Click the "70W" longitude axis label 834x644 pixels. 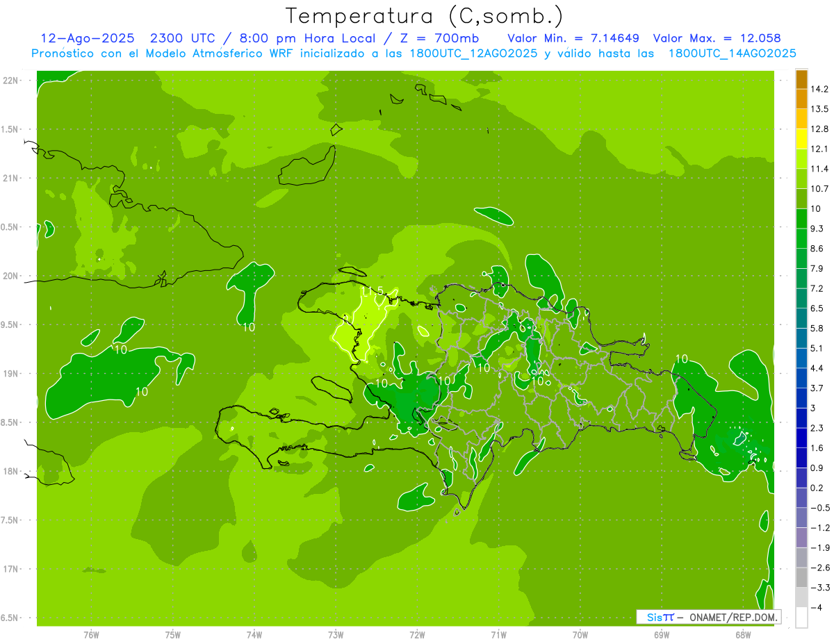pos(580,635)
